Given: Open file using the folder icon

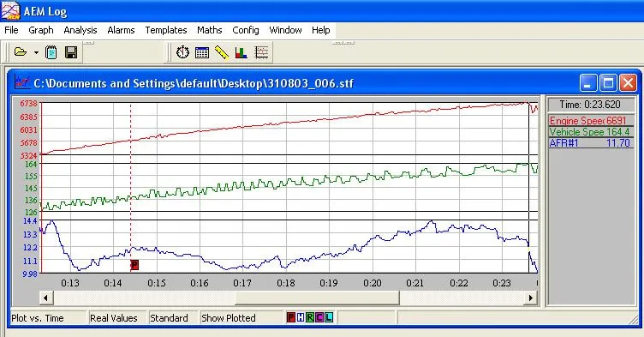Looking at the screenshot, I should click(21, 52).
